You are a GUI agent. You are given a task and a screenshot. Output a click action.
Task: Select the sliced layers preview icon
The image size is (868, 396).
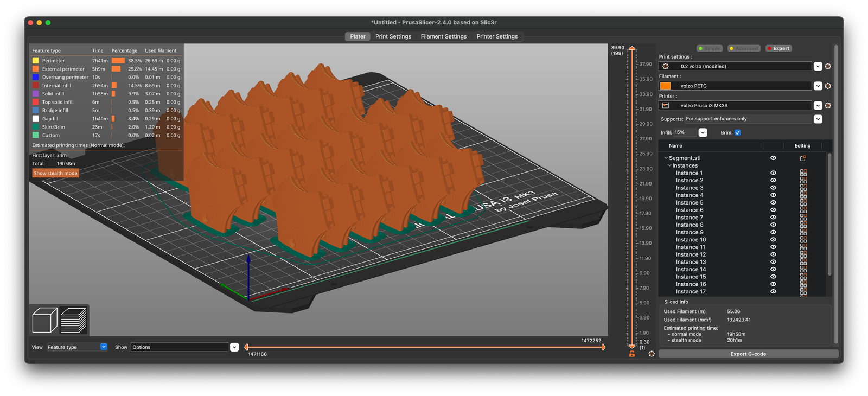[x=73, y=320]
